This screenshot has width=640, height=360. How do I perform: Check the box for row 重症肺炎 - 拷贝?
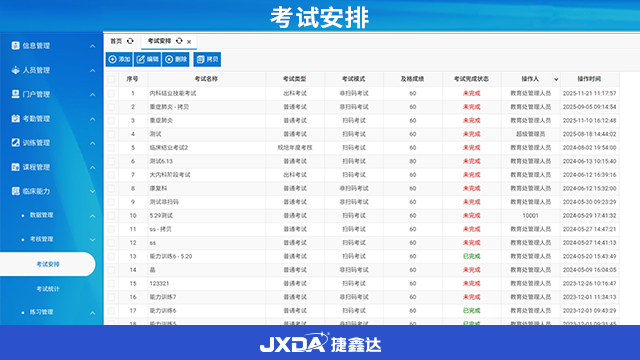click(111, 107)
